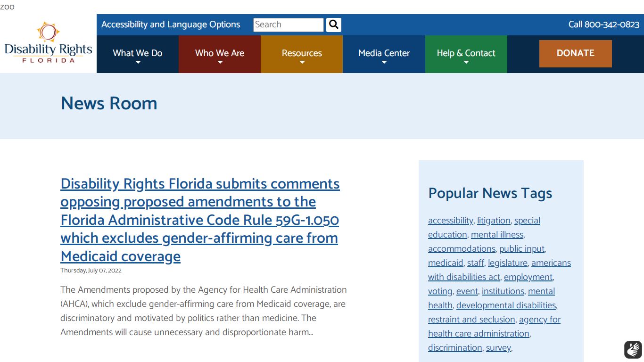
Task: Expand the What We Do menu
Action: tap(138, 54)
